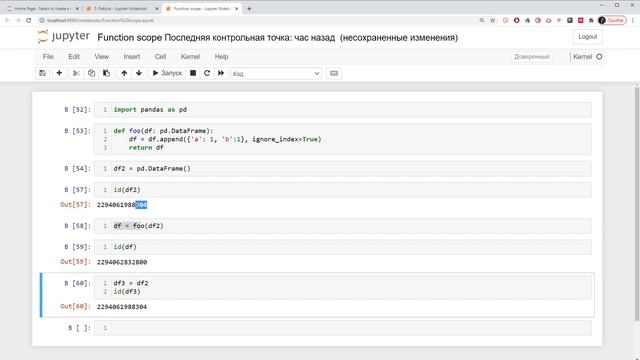Go back in browser history
Viewport: 640px width, 360px height.
click(x=7, y=20)
